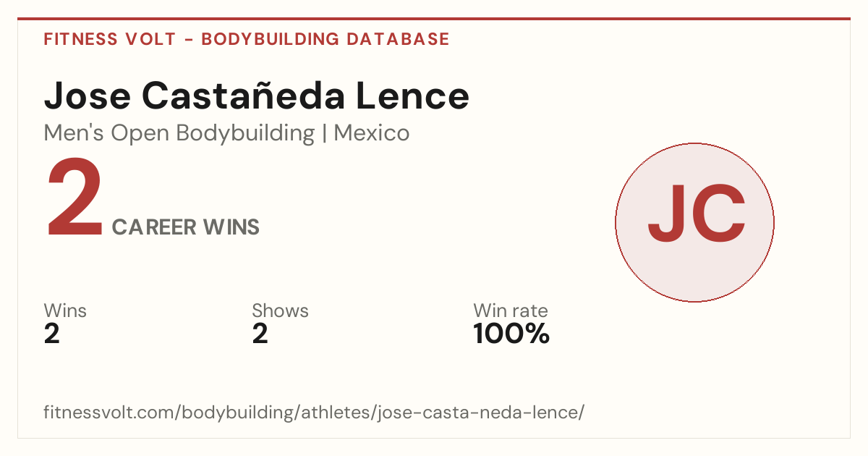Click the Fitness Volt Bodybuilding Database header

tap(247, 39)
